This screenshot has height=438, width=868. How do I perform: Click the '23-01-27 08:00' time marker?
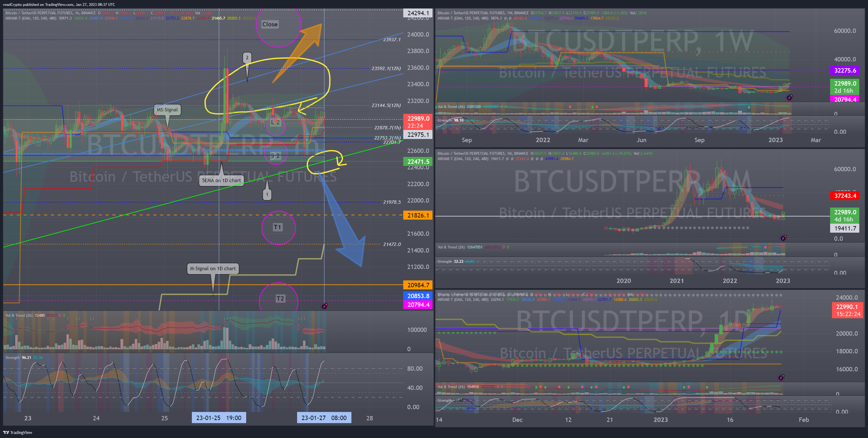pyautogui.click(x=324, y=418)
